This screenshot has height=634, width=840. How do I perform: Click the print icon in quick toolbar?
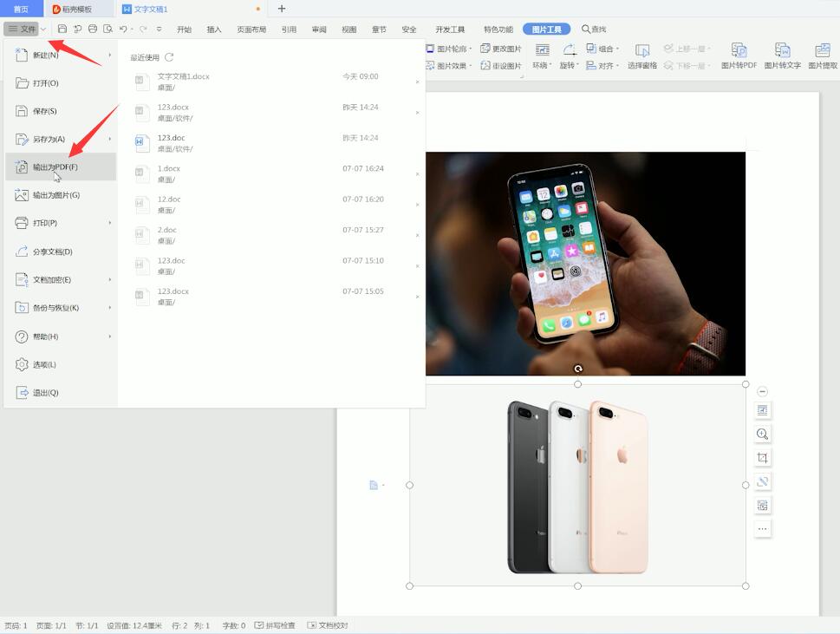(93, 29)
